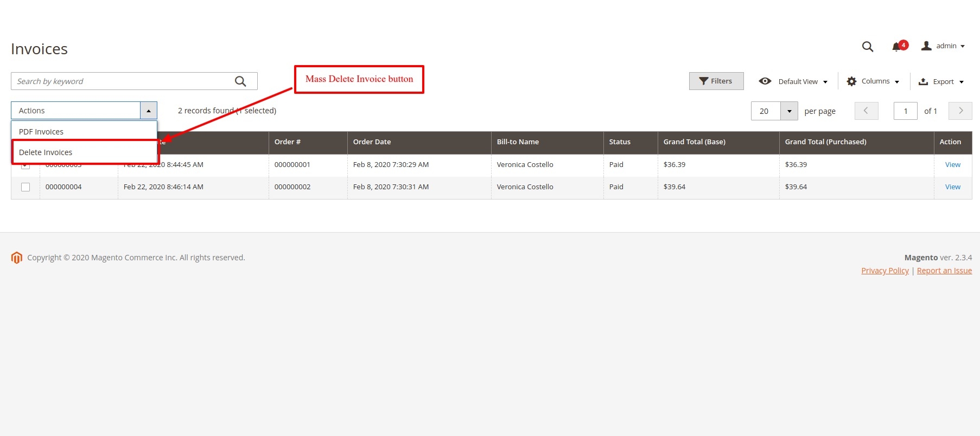Open the global admin search magnifier
Viewport: 980px width, 436px height.
(x=868, y=47)
